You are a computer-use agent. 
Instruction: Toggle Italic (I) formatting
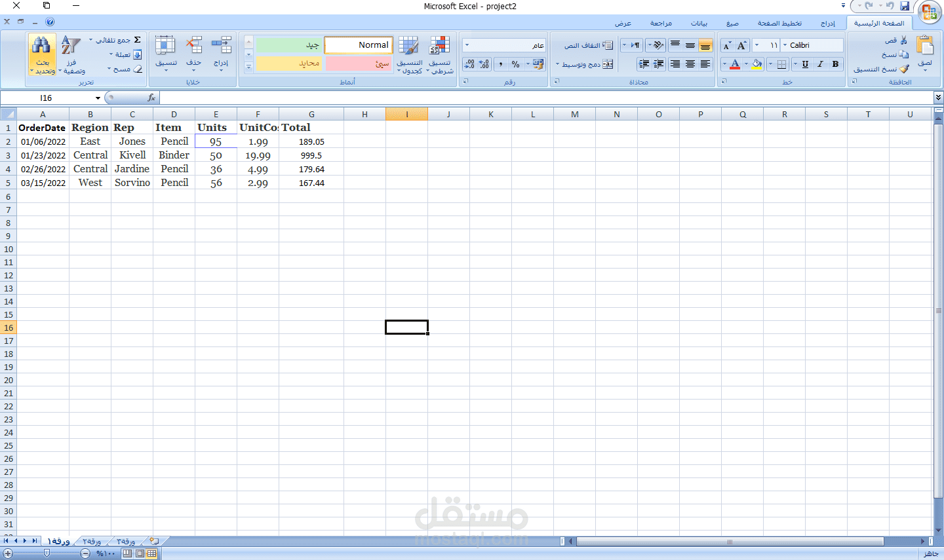pyautogui.click(x=820, y=64)
